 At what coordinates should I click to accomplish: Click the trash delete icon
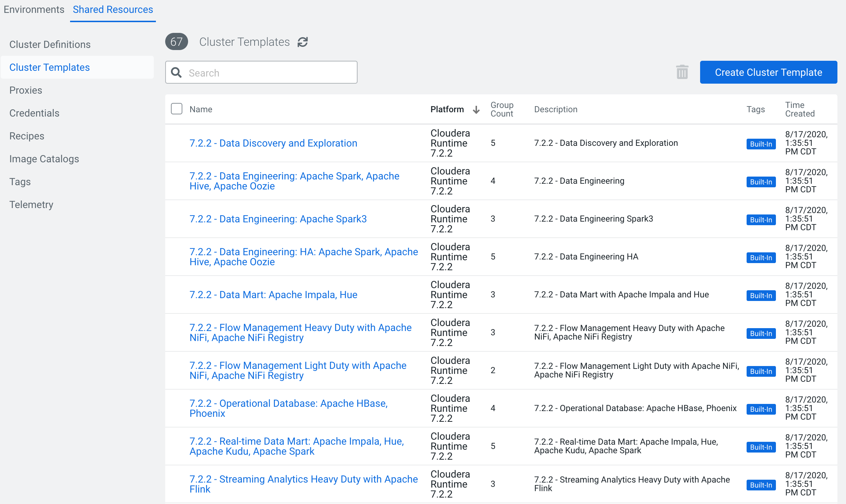click(x=682, y=72)
